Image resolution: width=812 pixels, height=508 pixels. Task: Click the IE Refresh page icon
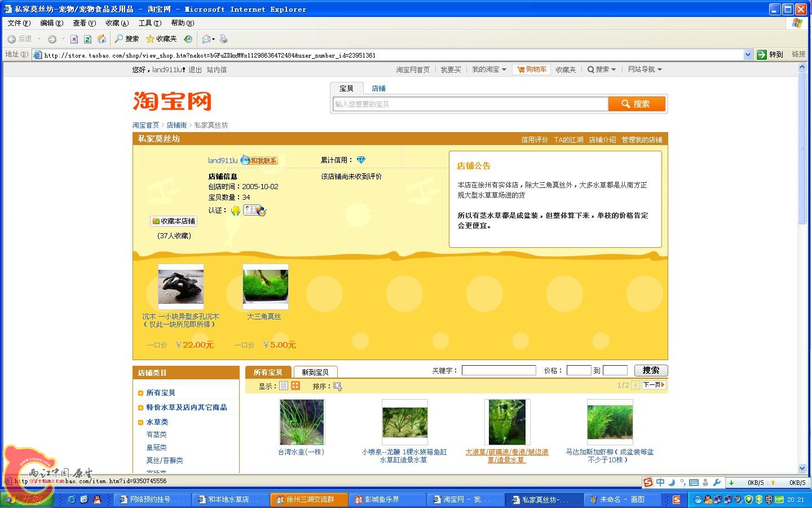point(87,39)
